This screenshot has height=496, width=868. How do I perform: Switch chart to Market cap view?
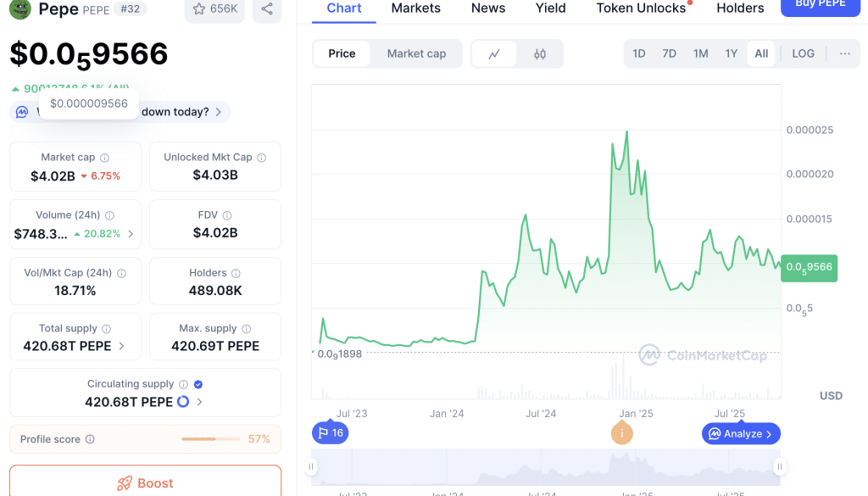pyautogui.click(x=416, y=53)
